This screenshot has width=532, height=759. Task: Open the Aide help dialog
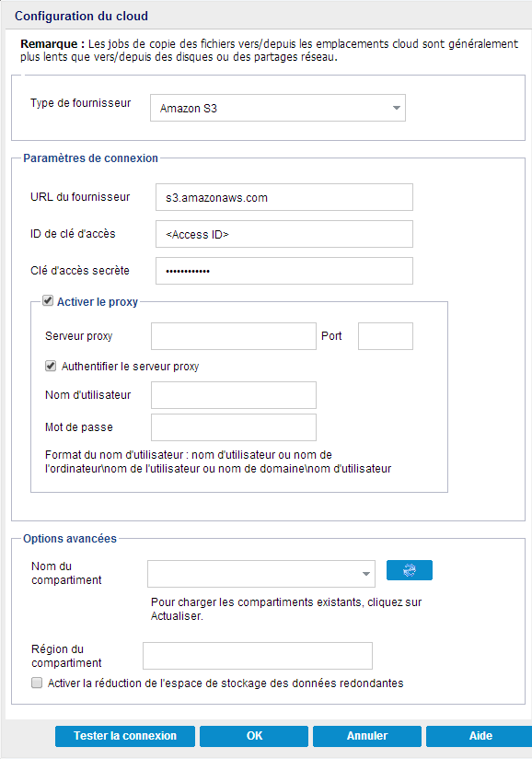pyautogui.click(x=480, y=736)
